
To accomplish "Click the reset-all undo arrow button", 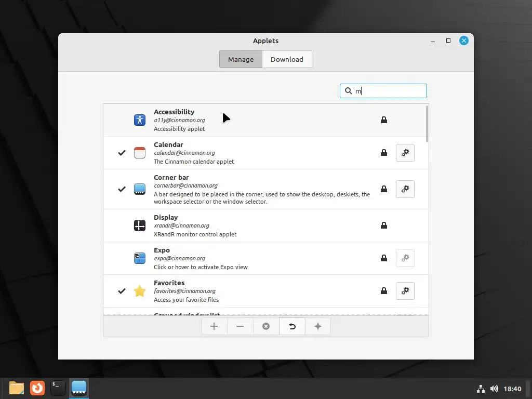I will point(292,326).
